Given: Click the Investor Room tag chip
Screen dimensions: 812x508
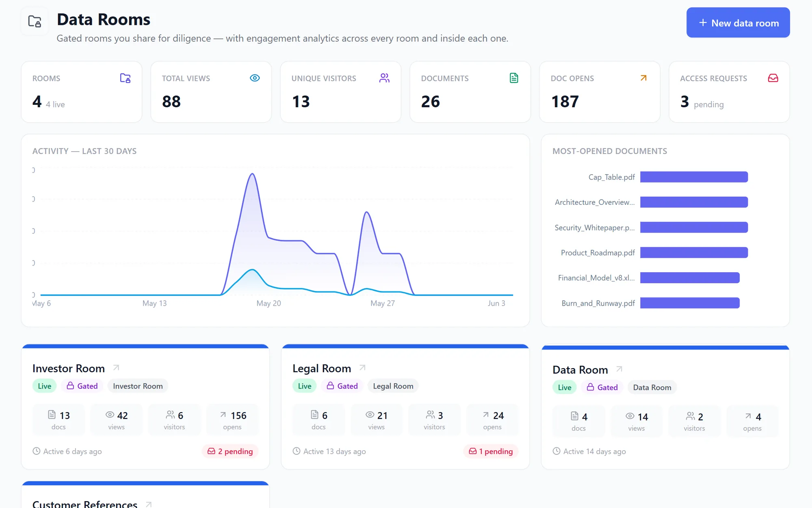Looking at the screenshot, I should click(x=138, y=386).
